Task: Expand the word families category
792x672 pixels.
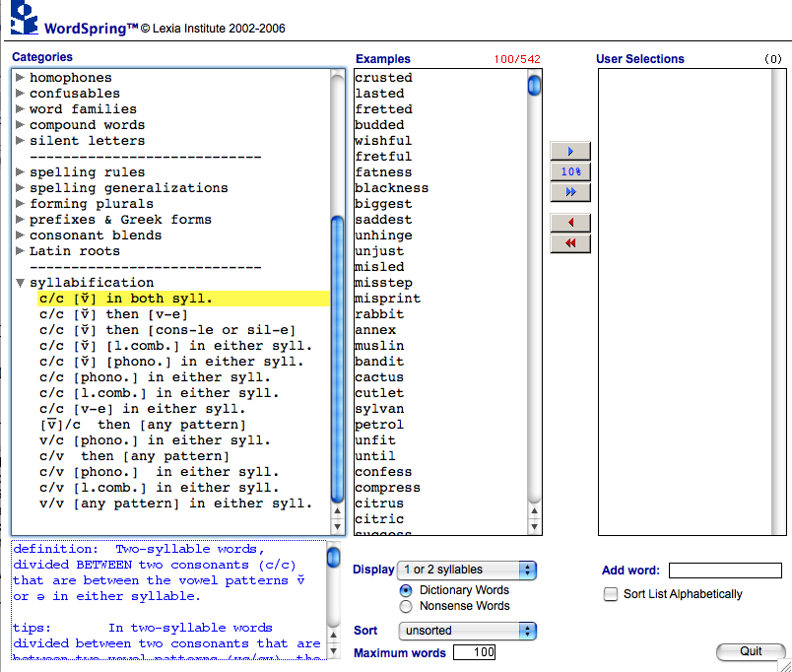Action: pyautogui.click(x=21, y=108)
